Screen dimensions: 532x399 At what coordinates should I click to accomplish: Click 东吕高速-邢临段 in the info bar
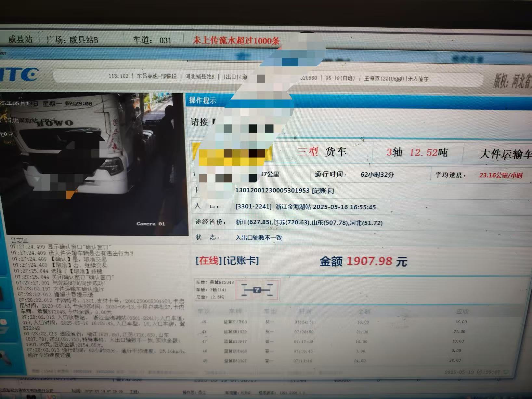157,76
